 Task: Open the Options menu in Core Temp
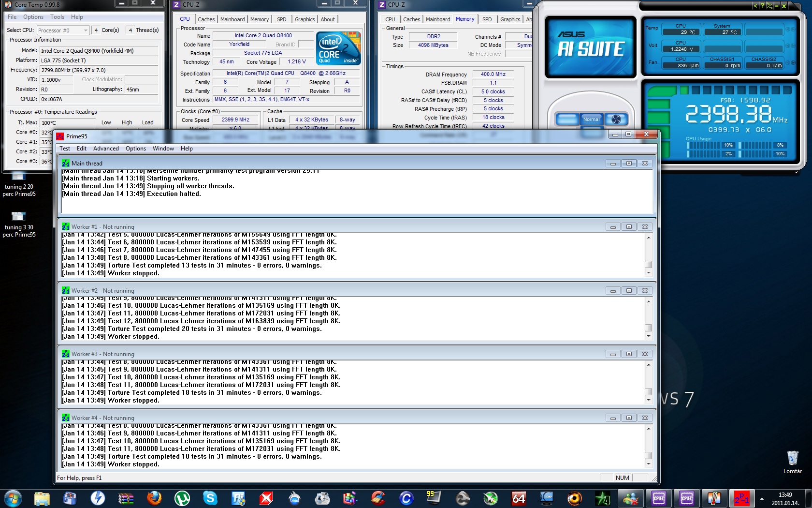coord(33,17)
